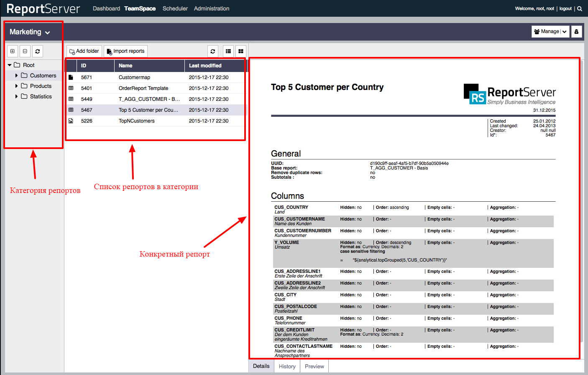Open the TeamSpace menu
Viewport: 588px width, 375px height.
(140, 8)
